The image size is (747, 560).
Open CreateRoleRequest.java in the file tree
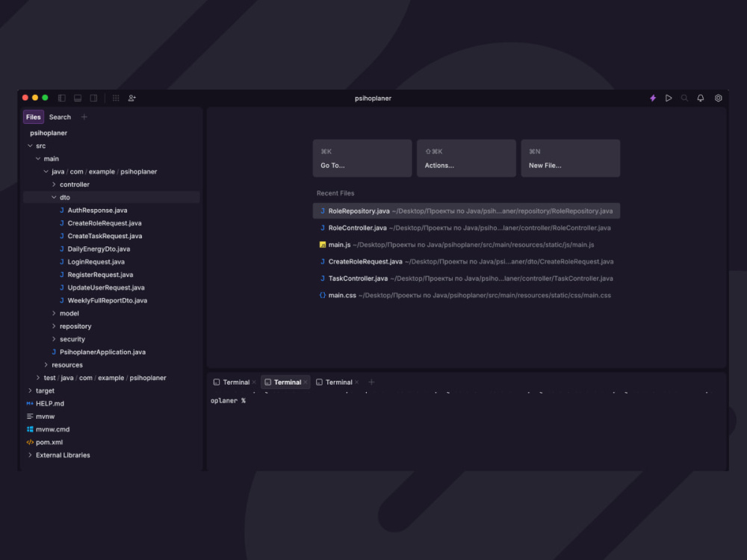(105, 223)
